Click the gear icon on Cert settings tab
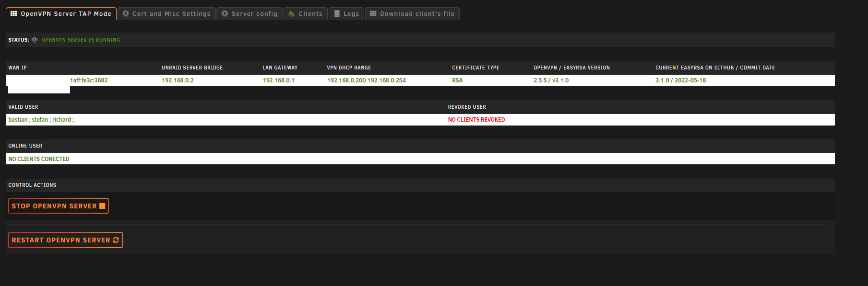Image resolution: width=868 pixels, height=286 pixels. [x=126, y=13]
